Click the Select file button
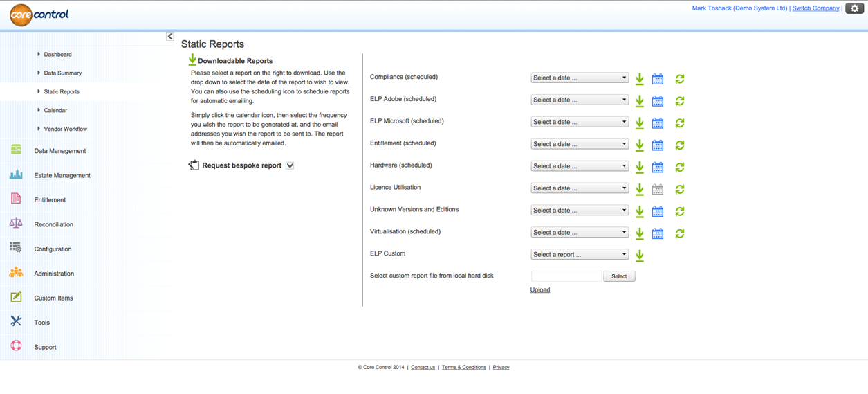 [x=619, y=276]
